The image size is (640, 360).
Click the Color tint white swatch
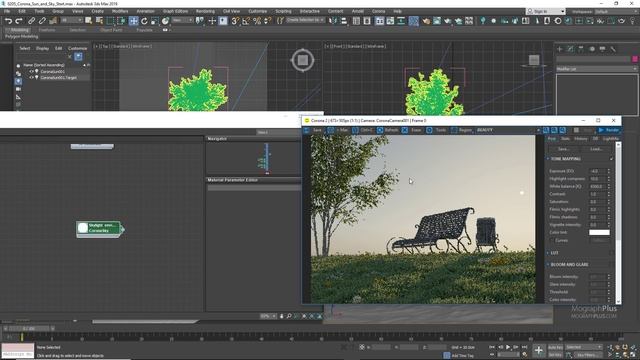click(x=599, y=232)
